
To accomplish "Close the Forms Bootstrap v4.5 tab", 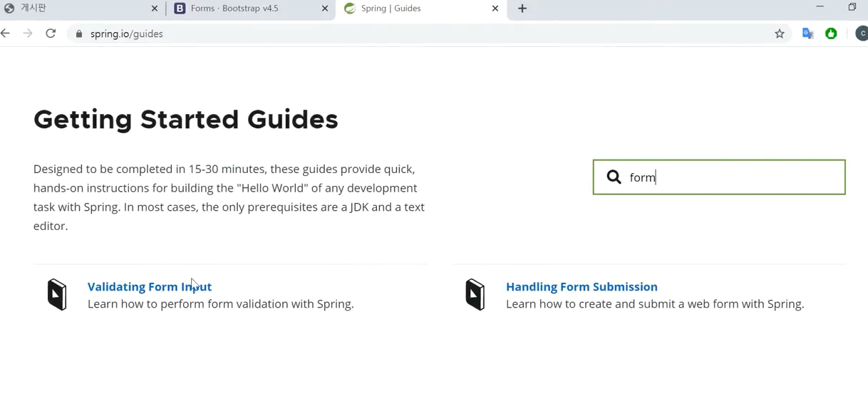I will pyautogui.click(x=325, y=9).
